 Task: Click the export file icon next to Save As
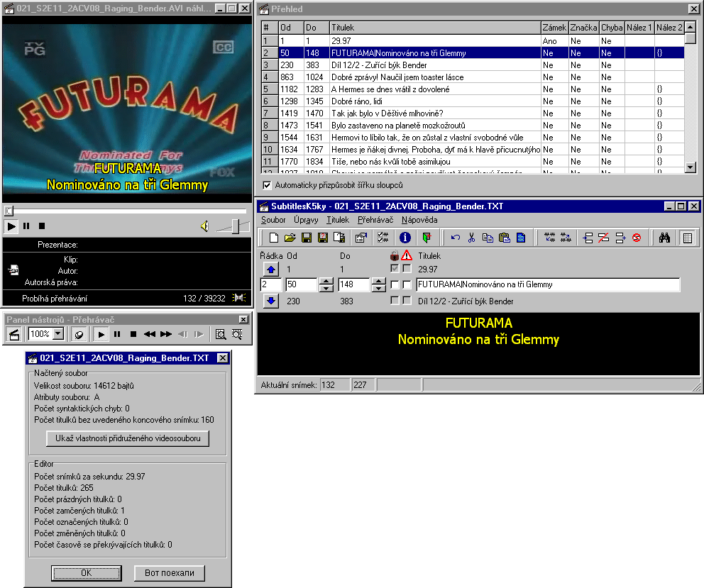(x=339, y=238)
